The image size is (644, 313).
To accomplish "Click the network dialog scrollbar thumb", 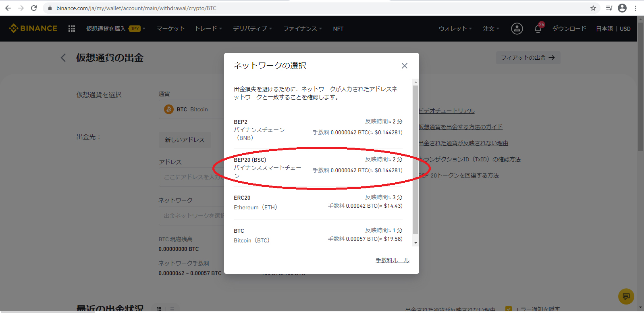I will pos(415,160).
